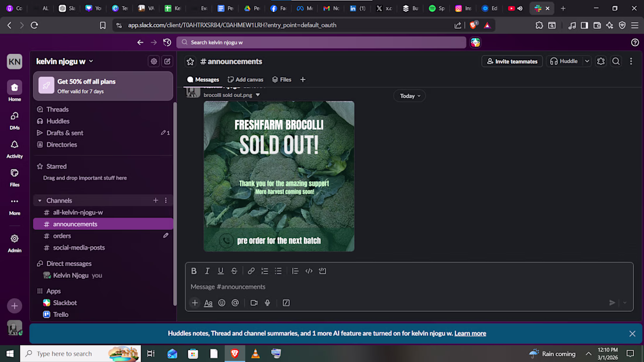Insert a code block
This screenshot has width=644, height=362.
(x=323, y=271)
